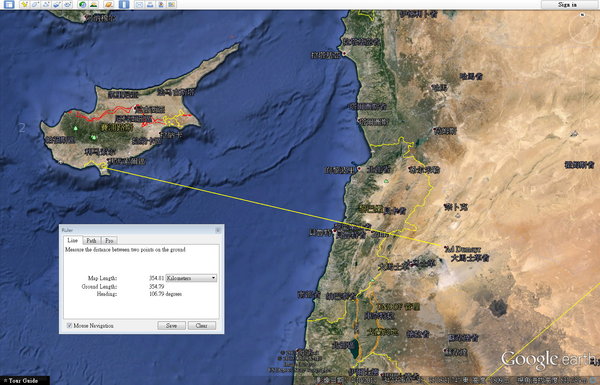Screen dimensions: 600x385
Task: Select the Ruler tool in toolbar
Action: 124,5
